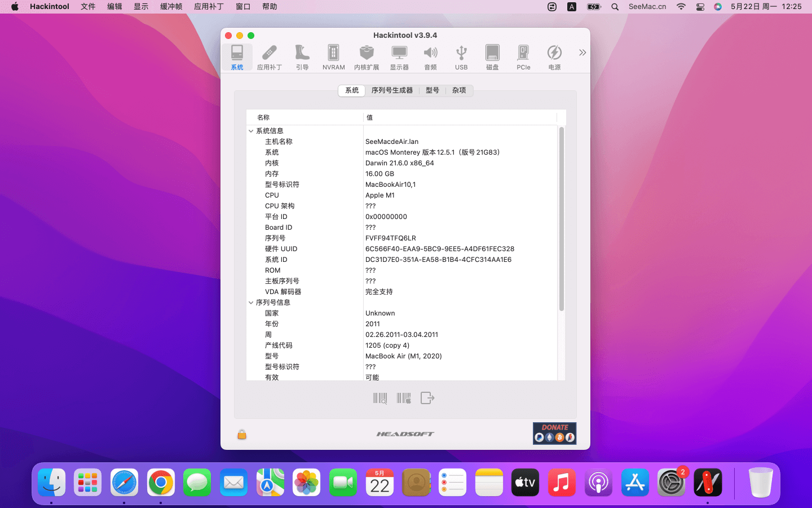Select the MacBookAir10,1 value

point(390,185)
